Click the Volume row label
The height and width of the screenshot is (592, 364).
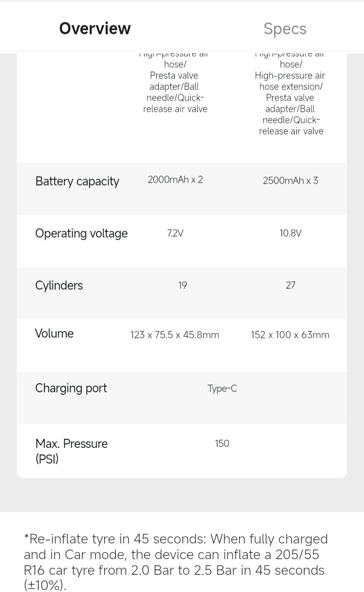54,333
